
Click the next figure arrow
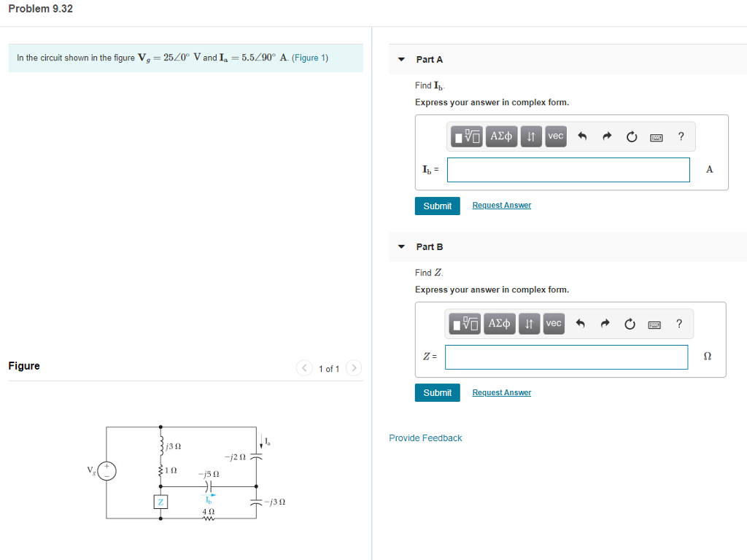tap(354, 368)
